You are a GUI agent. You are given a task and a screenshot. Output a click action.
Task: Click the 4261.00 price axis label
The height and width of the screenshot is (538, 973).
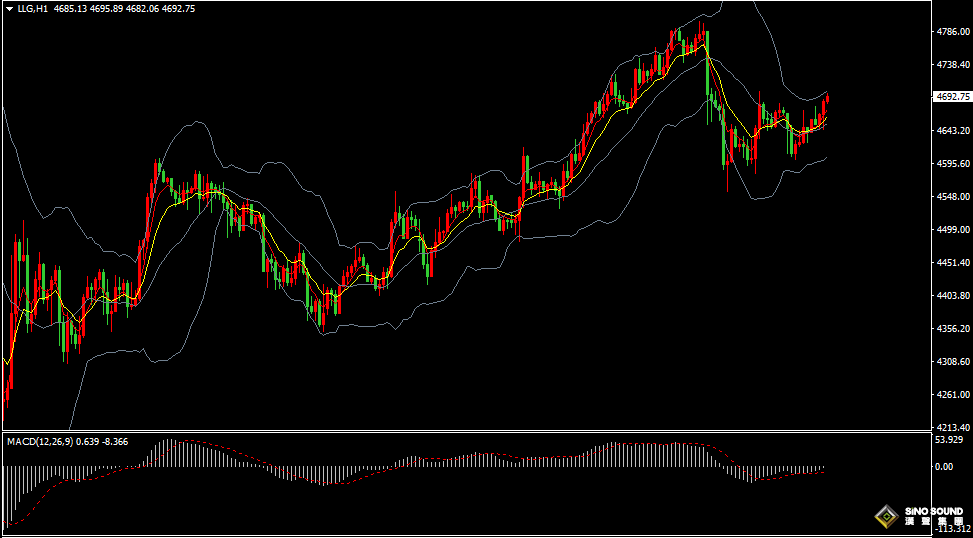[x=952, y=394]
